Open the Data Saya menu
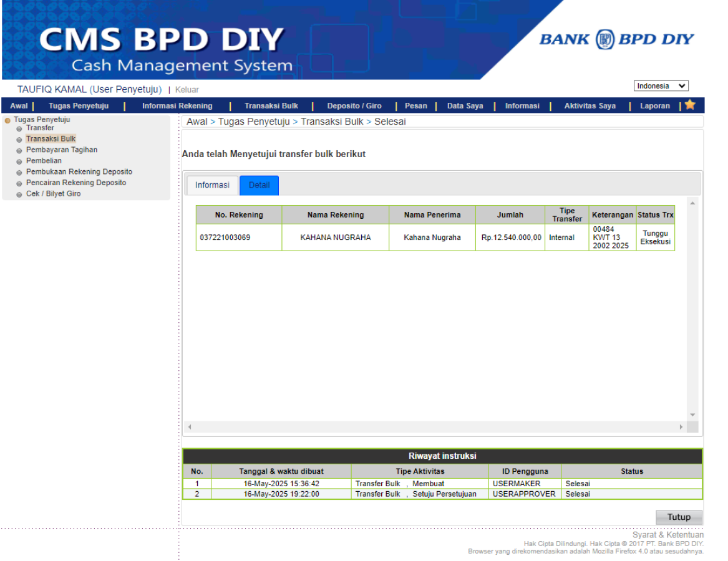 point(465,106)
